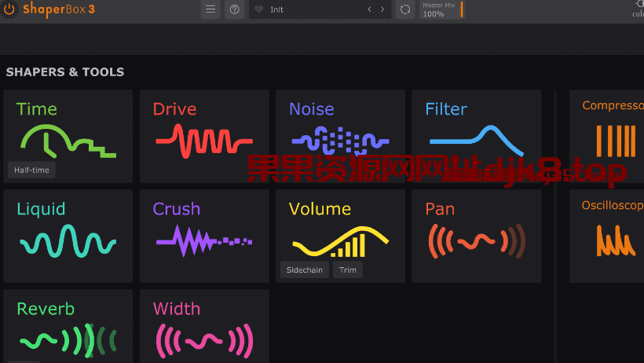
Task: Toggle the ShaperBox power button
Action: (9, 9)
